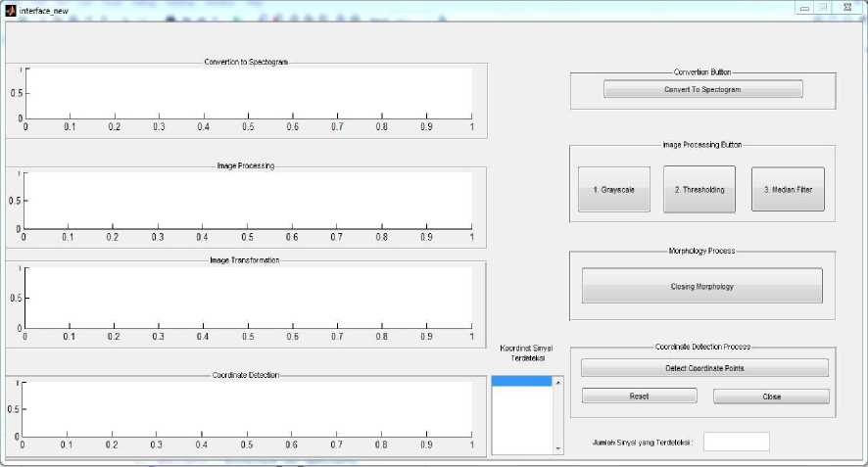Click the listbox scroll up arrow
Viewport: 868px width, 467px height.
[x=558, y=383]
